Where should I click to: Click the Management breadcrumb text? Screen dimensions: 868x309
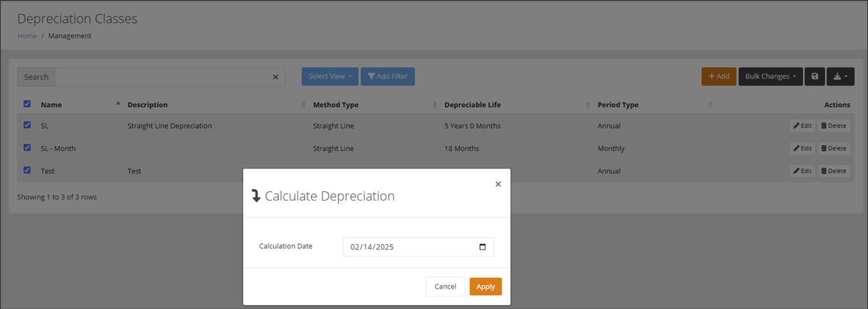tap(70, 36)
